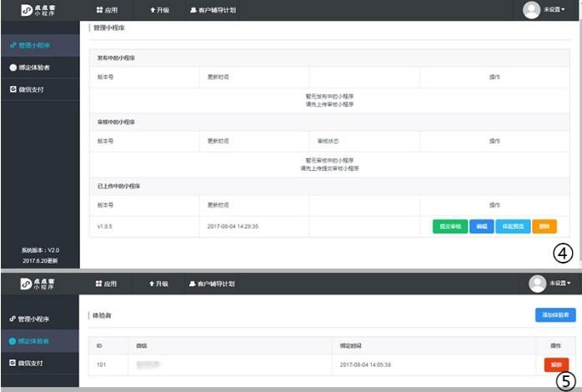Open 微信支付 in the lower sidebar
This screenshot has height=392, width=582.
click(x=33, y=363)
